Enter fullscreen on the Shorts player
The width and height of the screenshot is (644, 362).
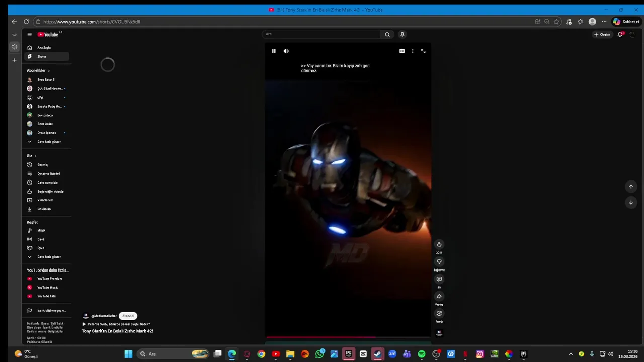pyautogui.click(x=423, y=51)
